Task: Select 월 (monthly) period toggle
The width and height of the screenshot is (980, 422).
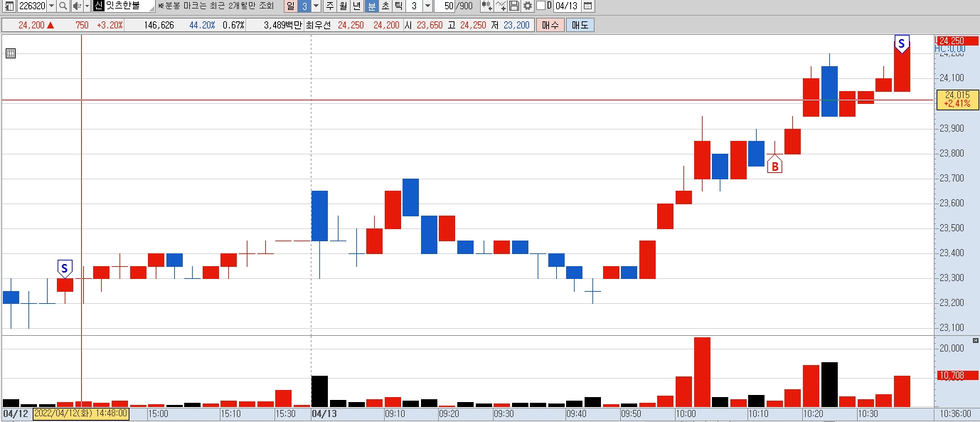Action: (x=343, y=6)
